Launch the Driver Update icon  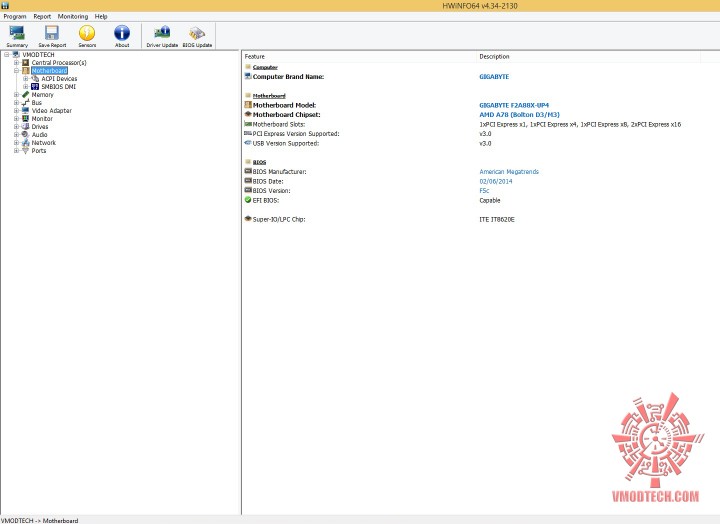(162, 33)
